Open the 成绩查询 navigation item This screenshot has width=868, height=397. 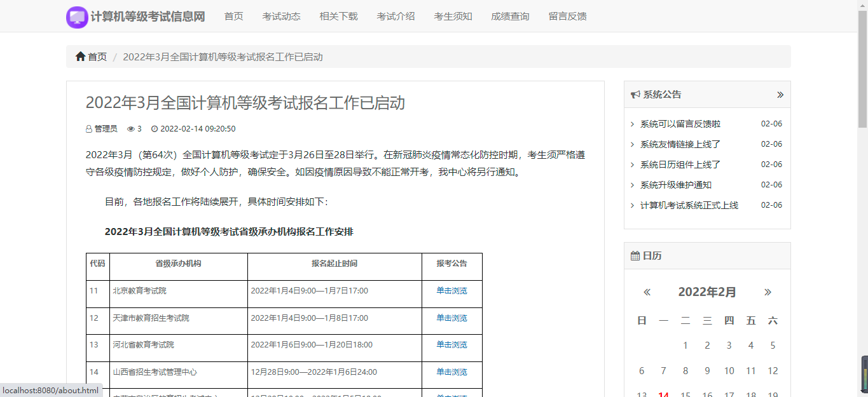(x=511, y=16)
